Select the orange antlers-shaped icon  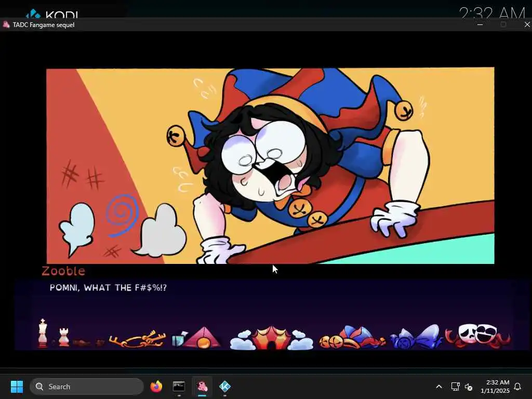tap(137, 339)
